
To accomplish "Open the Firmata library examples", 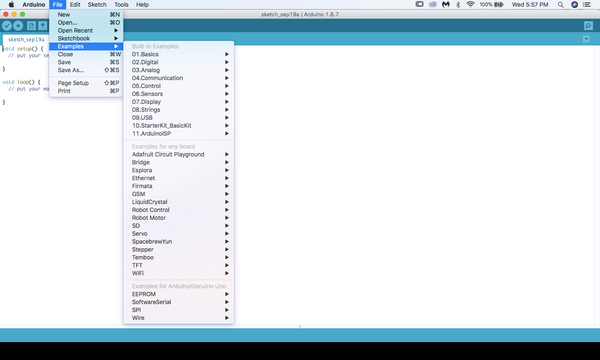I will click(179, 186).
